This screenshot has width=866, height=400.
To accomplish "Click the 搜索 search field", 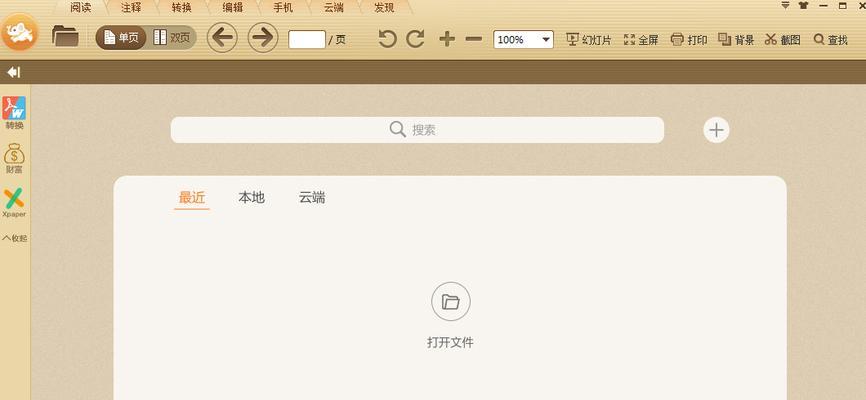I will pos(417,130).
